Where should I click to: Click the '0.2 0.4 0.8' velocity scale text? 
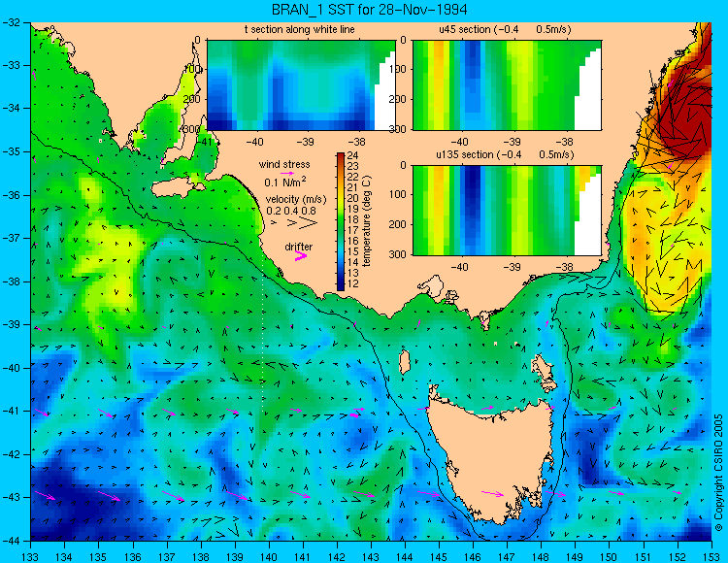(290, 212)
